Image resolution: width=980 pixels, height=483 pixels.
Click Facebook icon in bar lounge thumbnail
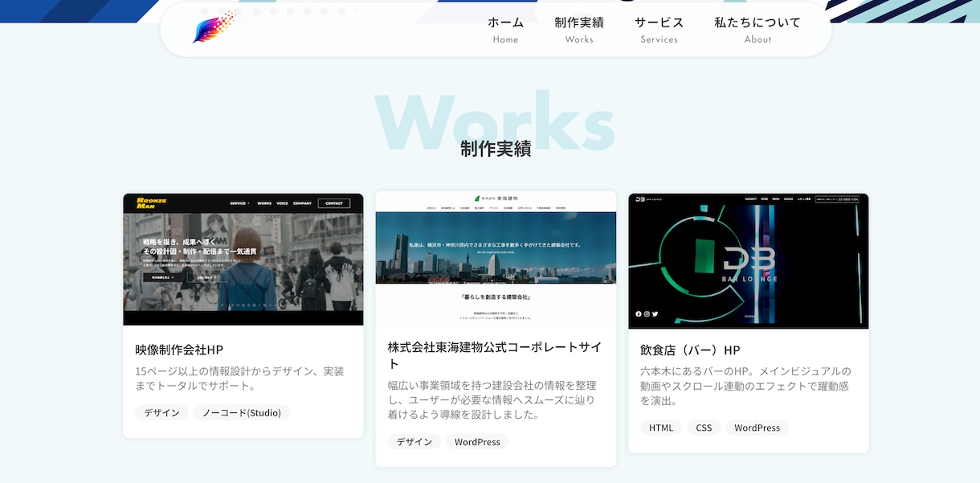click(639, 313)
